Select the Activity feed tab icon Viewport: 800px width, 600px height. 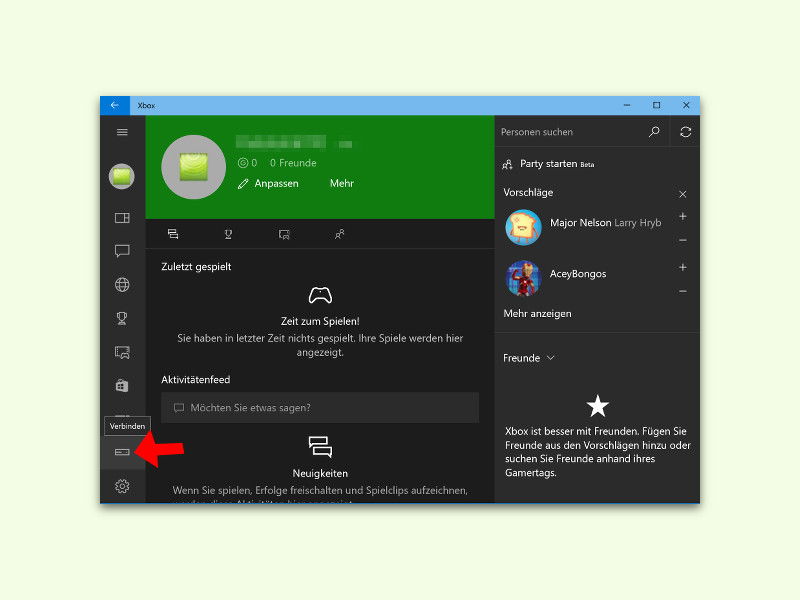click(173, 234)
